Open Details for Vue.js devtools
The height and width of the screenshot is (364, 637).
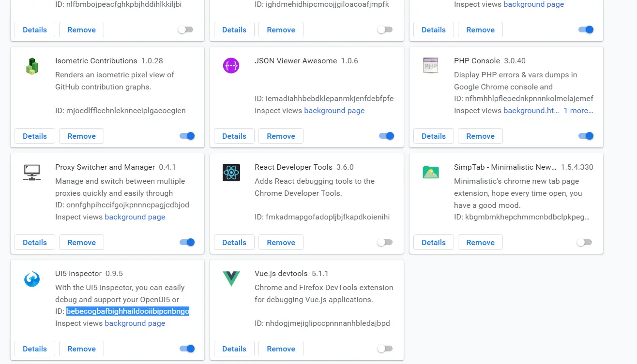[x=234, y=349]
